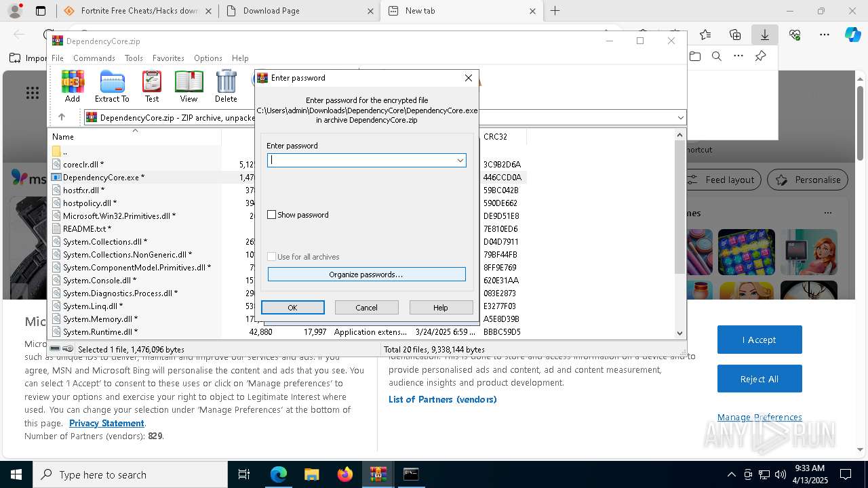Open Edge favorites star icon
The image size is (868, 488).
[705, 35]
